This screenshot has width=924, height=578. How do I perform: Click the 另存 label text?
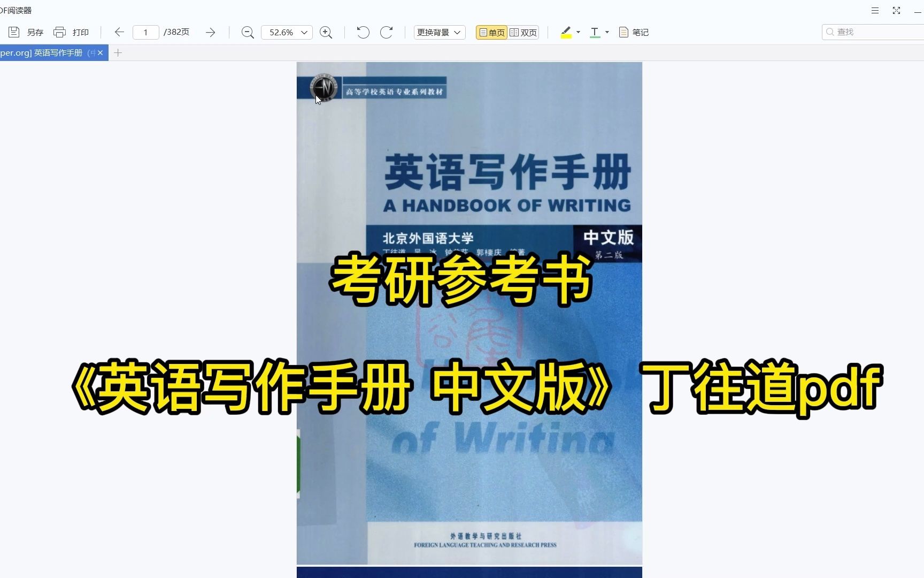(35, 32)
